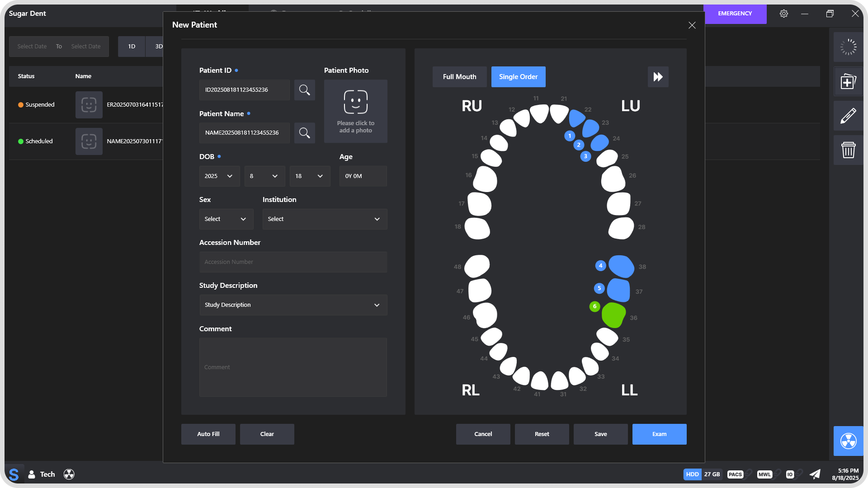Open DOB day dropdown 18
Screen dimensions: 868x488
click(x=310, y=176)
